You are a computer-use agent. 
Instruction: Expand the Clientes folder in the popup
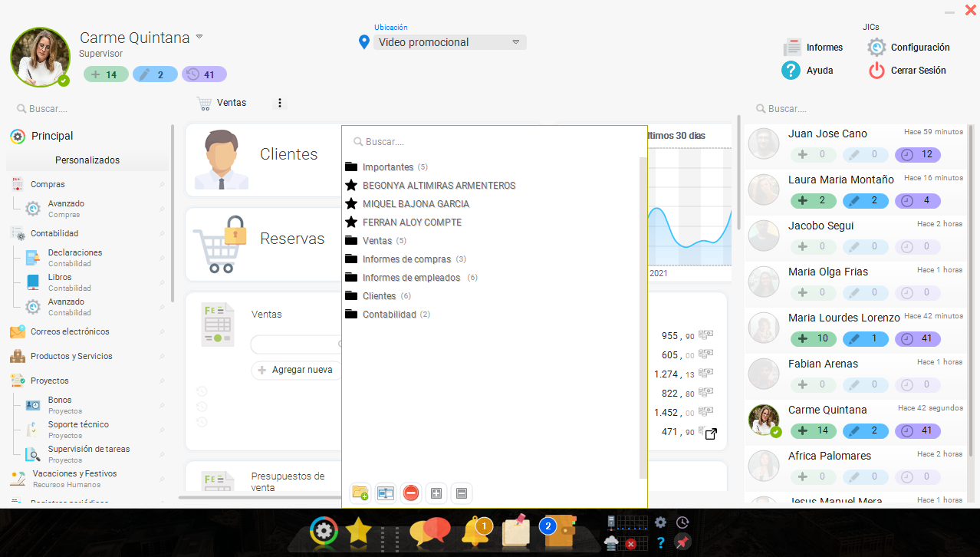point(351,295)
